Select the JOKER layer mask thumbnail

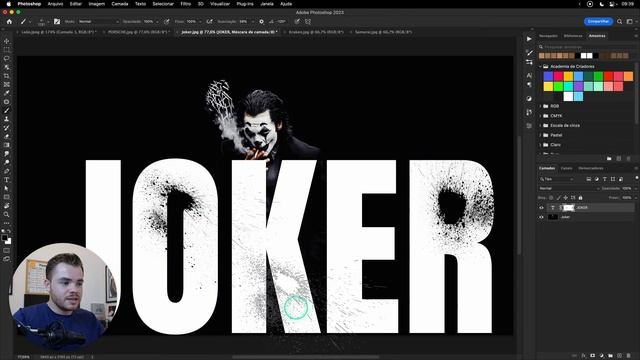point(569,208)
